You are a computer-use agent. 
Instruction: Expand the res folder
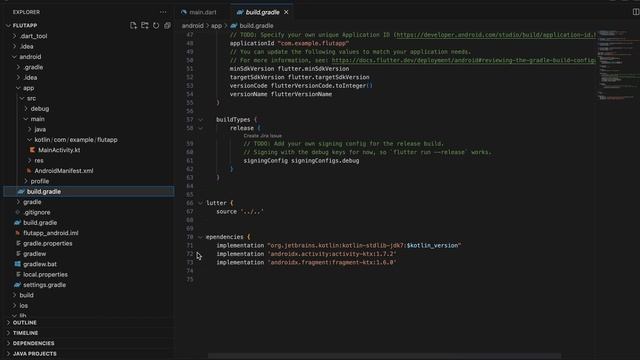coord(39,160)
